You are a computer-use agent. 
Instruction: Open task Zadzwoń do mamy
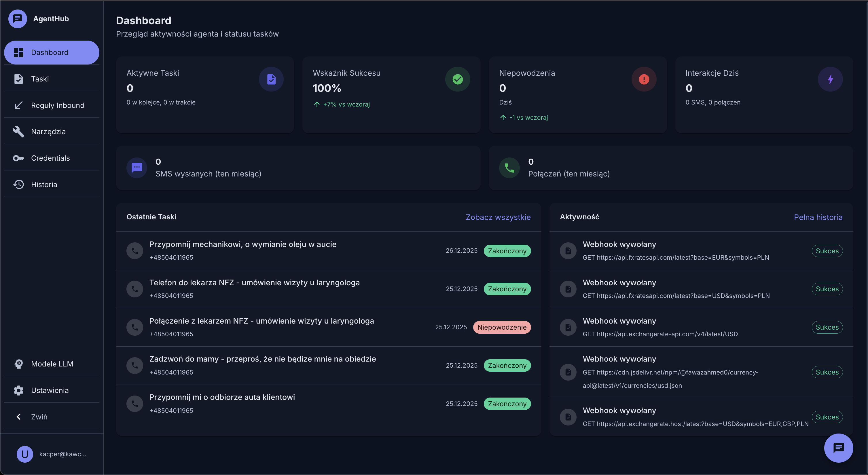pyautogui.click(x=329, y=366)
